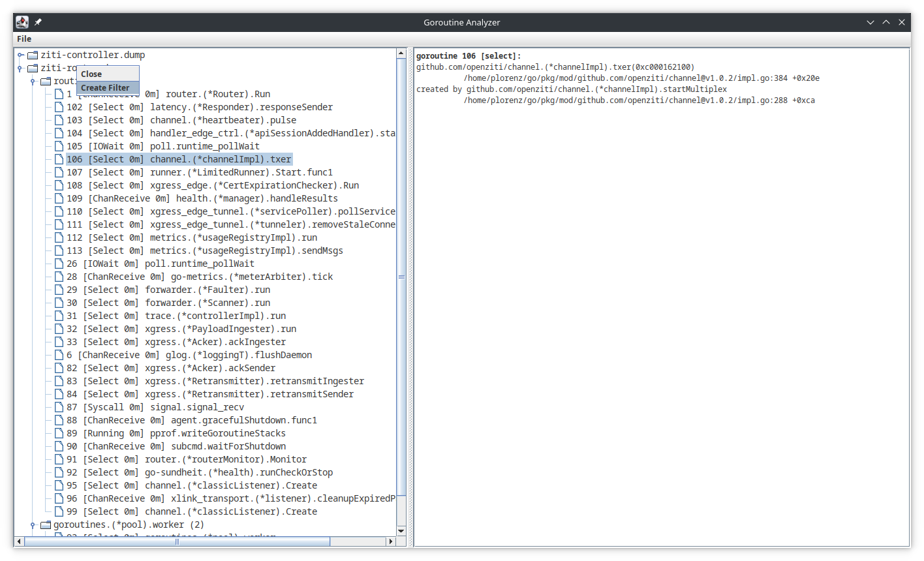The image size is (924, 561).
Task: Select goroutine 29 forwarder.(*Faulter).run
Action: coord(168,290)
